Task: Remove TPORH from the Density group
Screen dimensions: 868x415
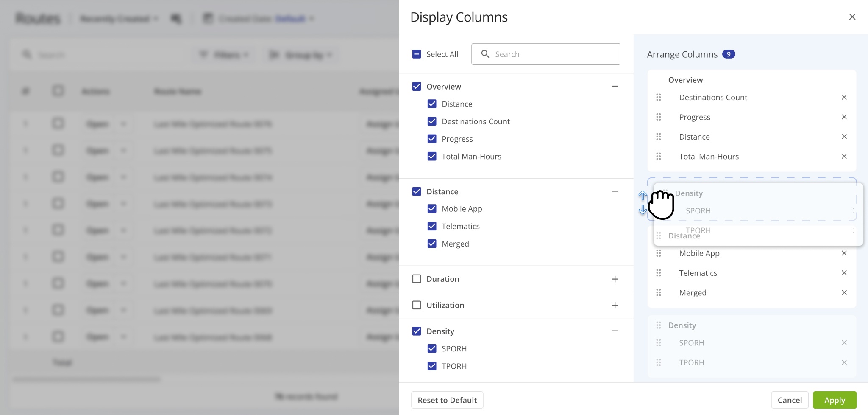Action: 844,362
